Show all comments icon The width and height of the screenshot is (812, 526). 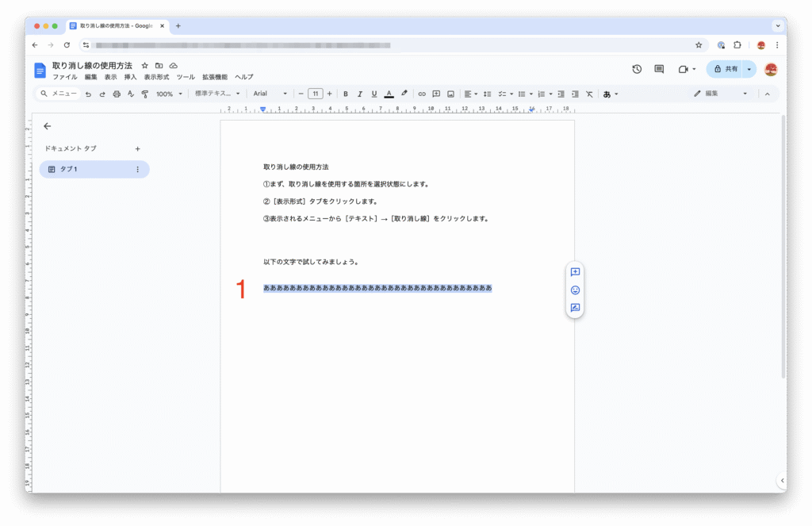coord(659,69)
